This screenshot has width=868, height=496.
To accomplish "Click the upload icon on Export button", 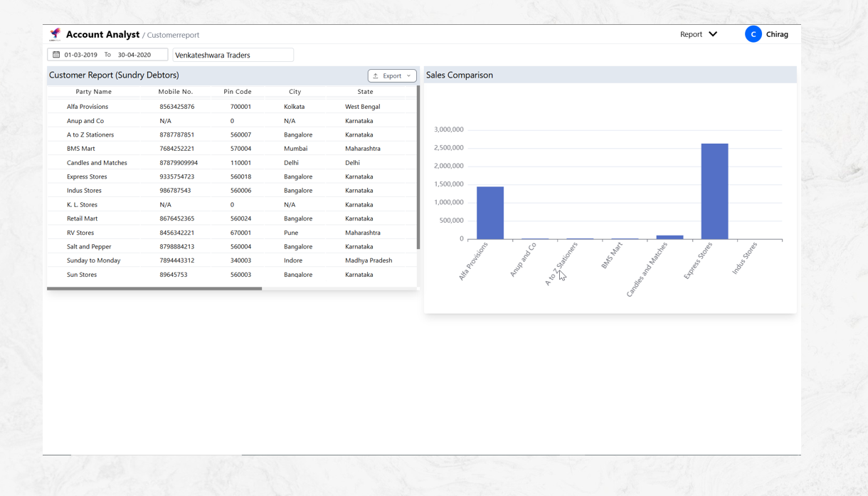I will pos(376,75).
